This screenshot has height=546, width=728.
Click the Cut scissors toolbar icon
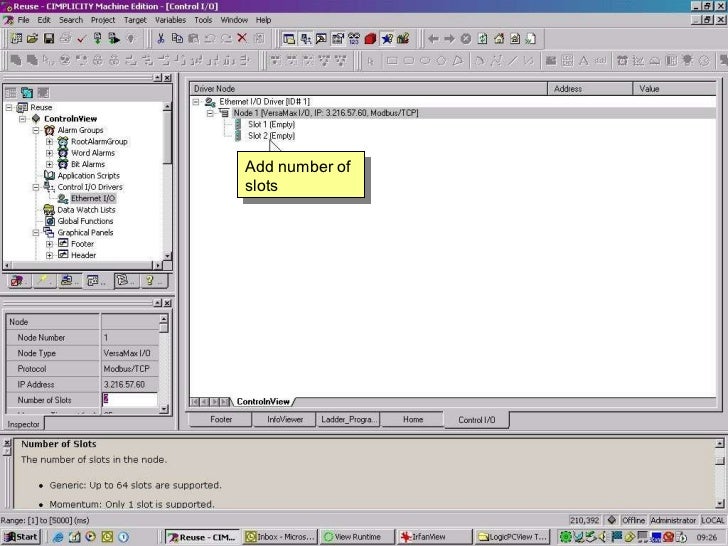click(x=160, y=39)
